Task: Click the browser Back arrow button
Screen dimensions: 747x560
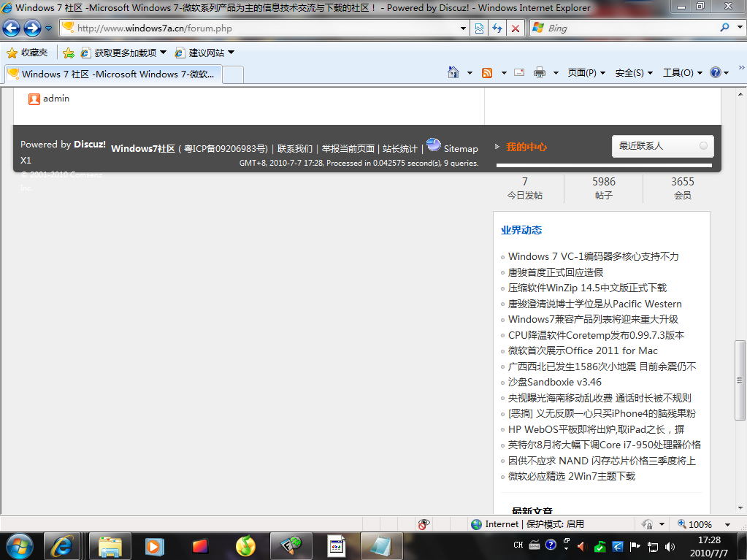Action: pos(12,28)
